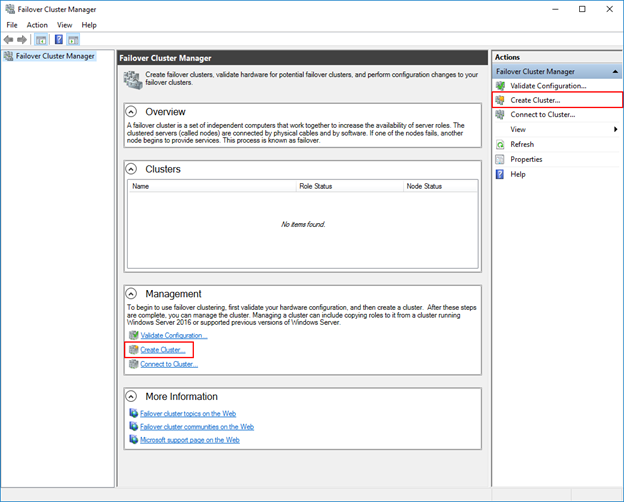Open the Create Cluster... link under Management
The height and width of the screenshot is (502, 624).
[162, 350]
